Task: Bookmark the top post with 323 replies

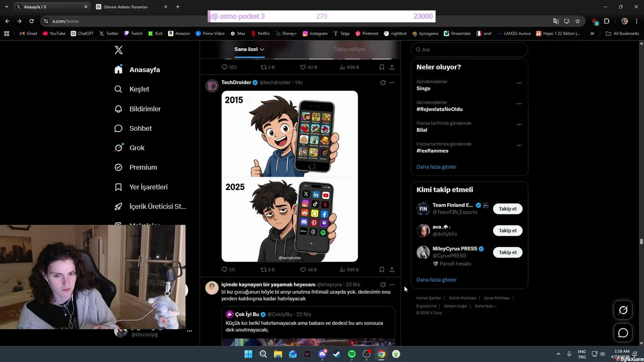Action: (x=382, y=67)
